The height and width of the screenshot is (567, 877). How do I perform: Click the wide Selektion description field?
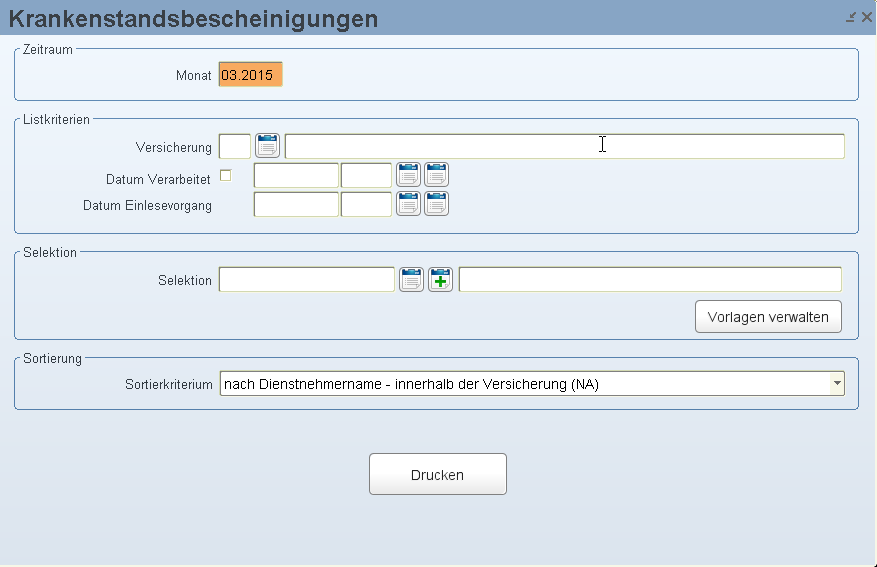pyautogui.click(x=650, y=280)
